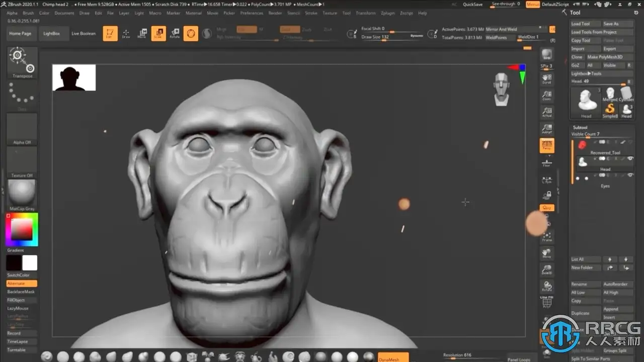Select the Rotate transform icon in top toolbar
The image size is (644, 362).
pos(175,34)
